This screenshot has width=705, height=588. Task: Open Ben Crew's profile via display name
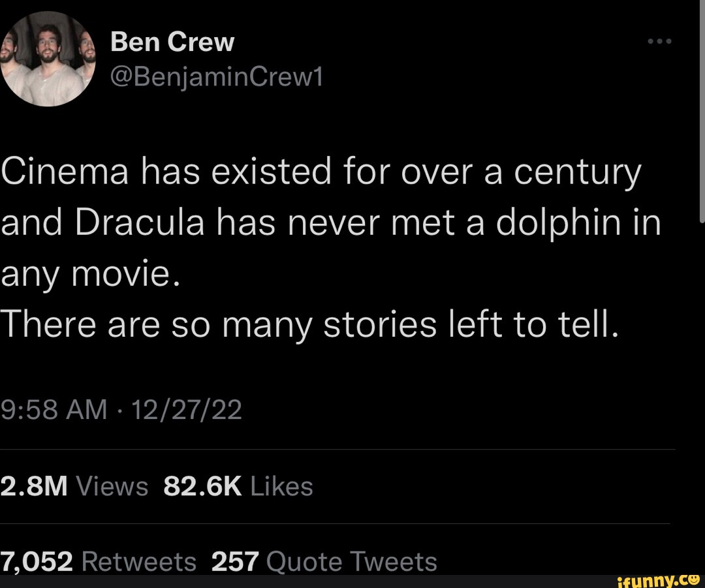pyautogui.click(x=172, y=41)
